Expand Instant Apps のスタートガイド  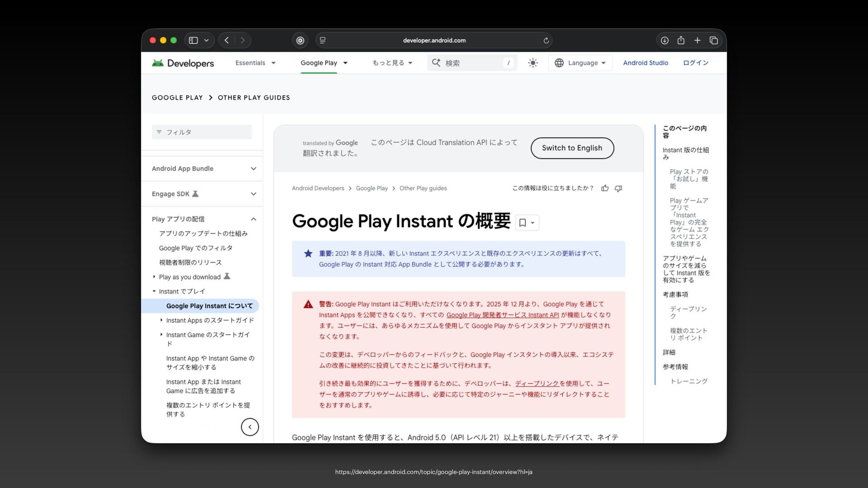click(161, 320)
